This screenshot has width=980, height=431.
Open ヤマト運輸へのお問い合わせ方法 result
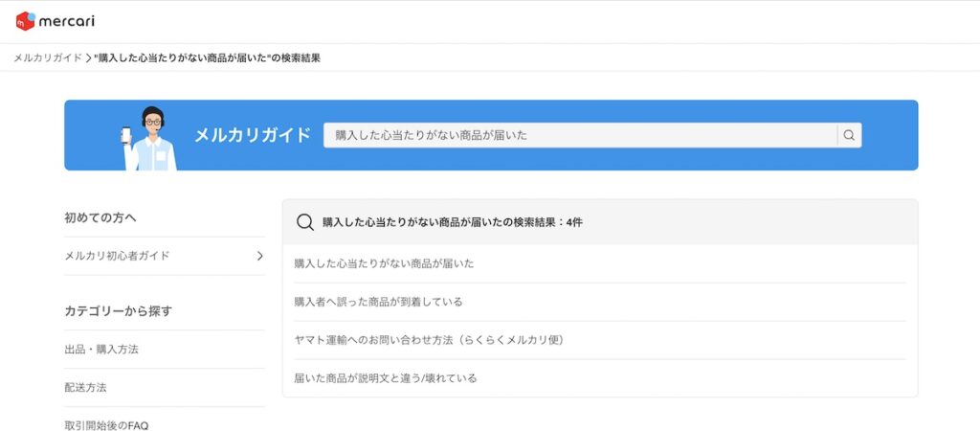pos(430,340)
